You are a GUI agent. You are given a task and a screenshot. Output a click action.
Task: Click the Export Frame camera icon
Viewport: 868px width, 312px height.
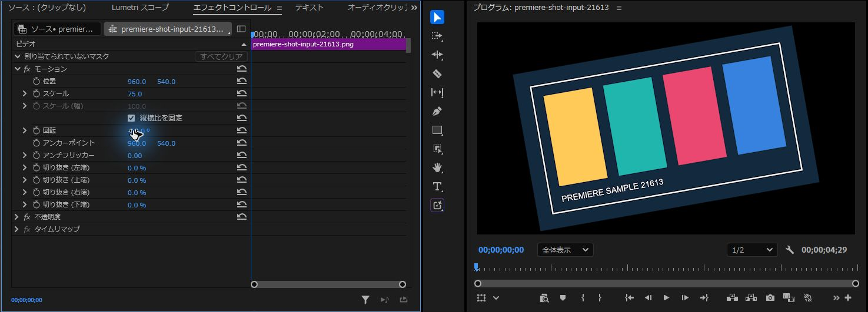[770, 298]
